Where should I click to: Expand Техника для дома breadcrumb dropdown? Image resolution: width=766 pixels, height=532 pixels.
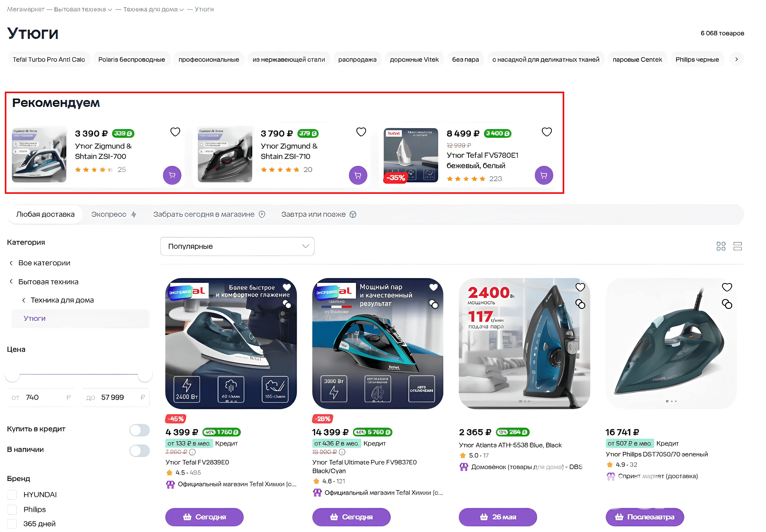click(x=182, y=10)
